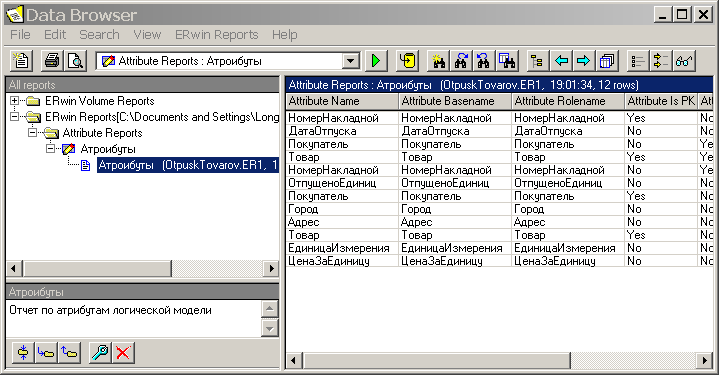Click report table scroll right arrow
719x375 pixels.
point(705,360)
